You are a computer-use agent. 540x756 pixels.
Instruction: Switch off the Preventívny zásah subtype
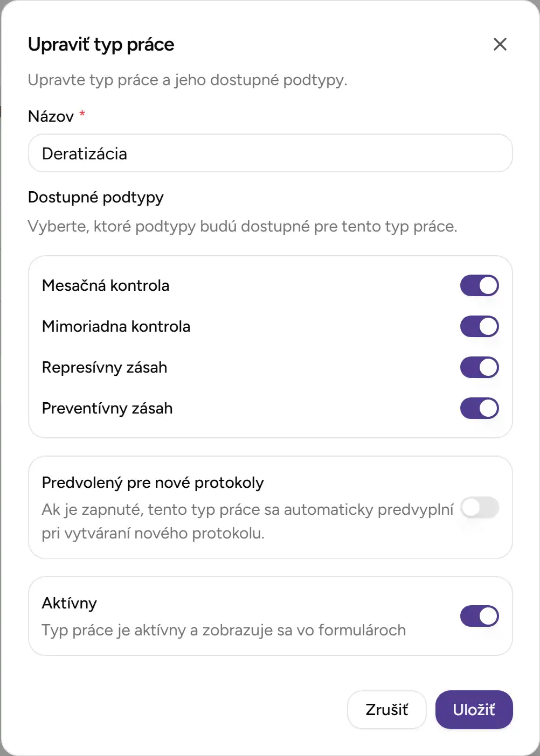coord(479,408)
